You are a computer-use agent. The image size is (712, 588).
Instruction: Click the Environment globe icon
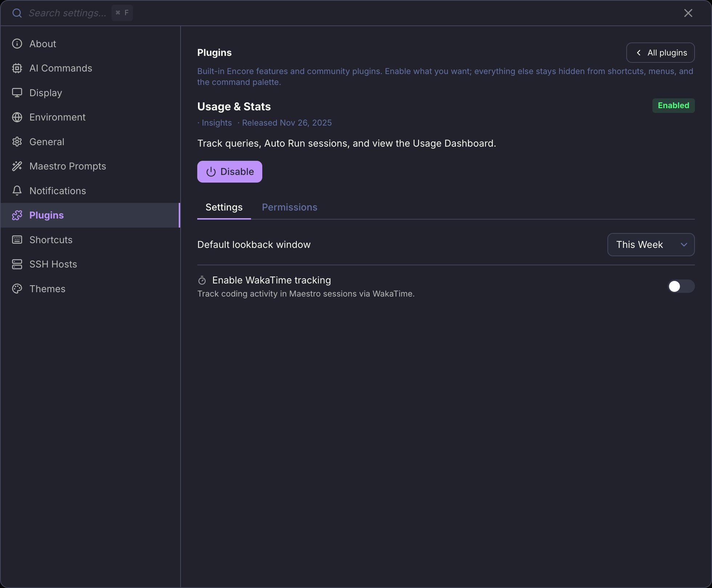(x=17, y=117)
